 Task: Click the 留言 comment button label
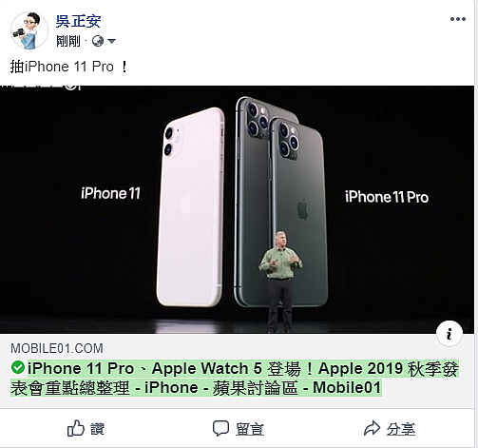249,429
